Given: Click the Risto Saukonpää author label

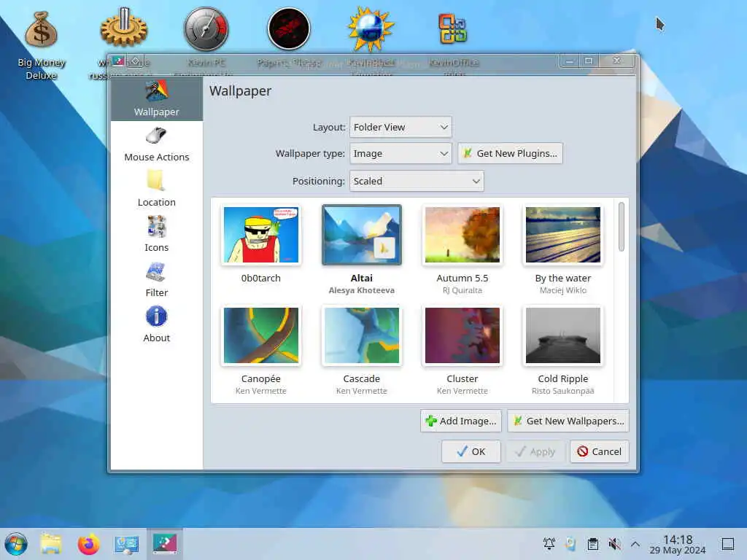Looking at the screenshot, I should click(x=563, y=391).
